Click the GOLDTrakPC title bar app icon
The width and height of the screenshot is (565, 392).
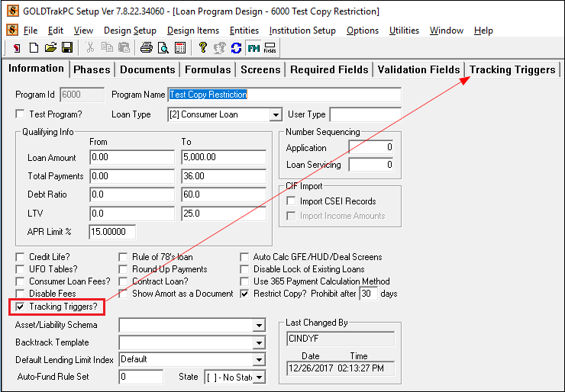(13, 11)
